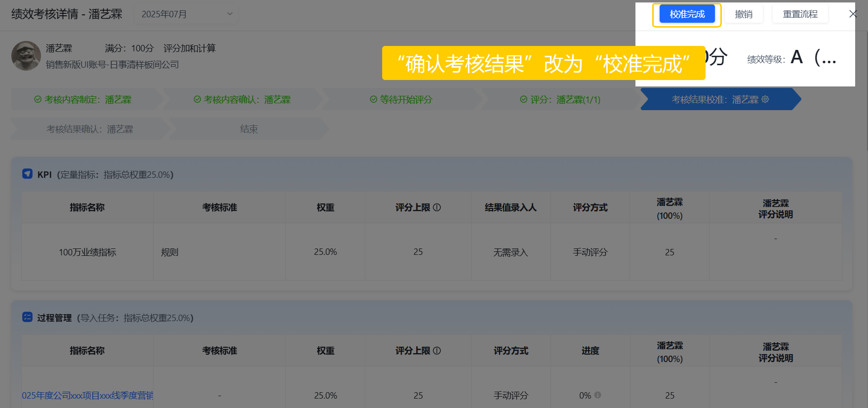
Task: Open the 2025年07月 period dropdown
Action: [186, 14]
